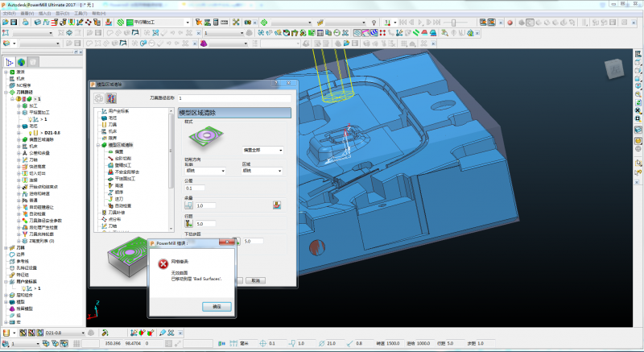Click the toolpath copy icon in dialog header
The width and height of the screenshot is (644, 352).
pos(111,97)
